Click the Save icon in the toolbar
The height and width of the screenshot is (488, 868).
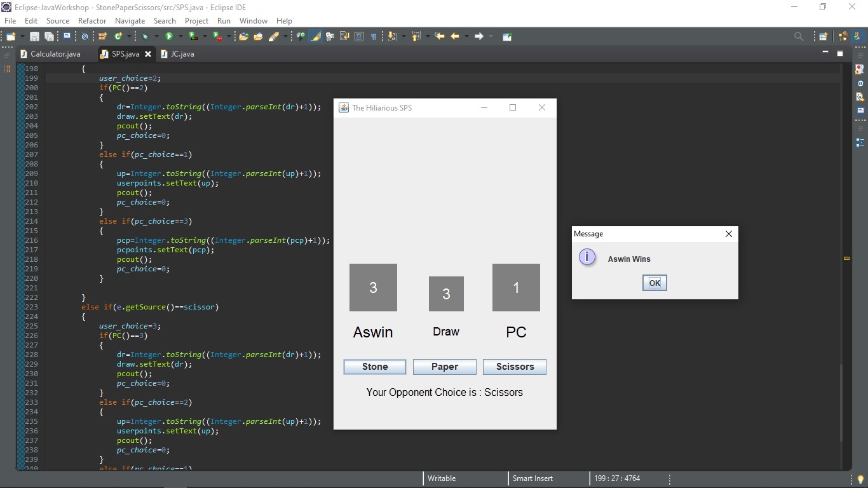34,37
